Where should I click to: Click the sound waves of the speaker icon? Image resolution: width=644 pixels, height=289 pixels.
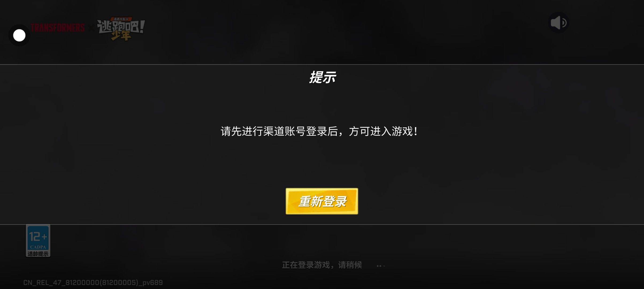[564, 23]
